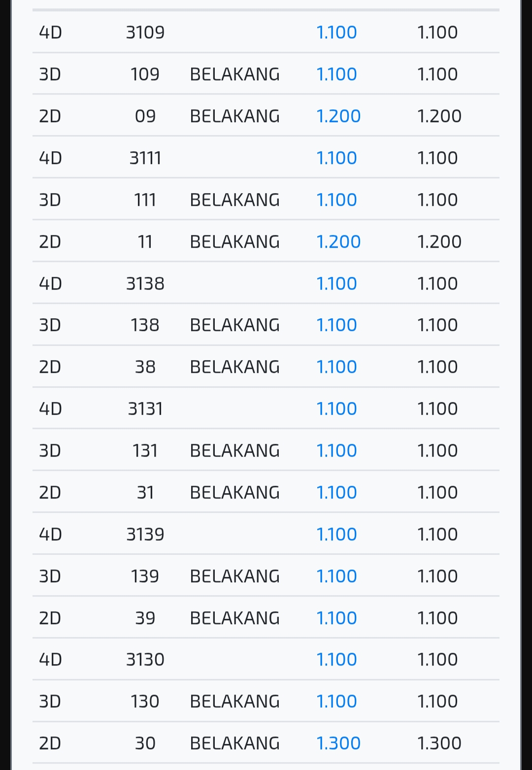Click the blue 1.300 value for number 30
The width and height of the screenshot is (532, 770).
point(338,743)
